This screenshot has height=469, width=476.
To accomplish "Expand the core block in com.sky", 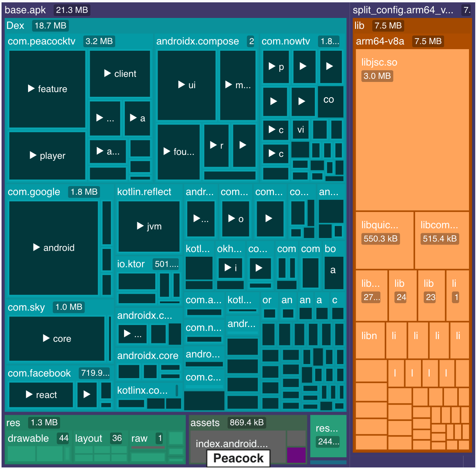I will click(x=57, y=339).
